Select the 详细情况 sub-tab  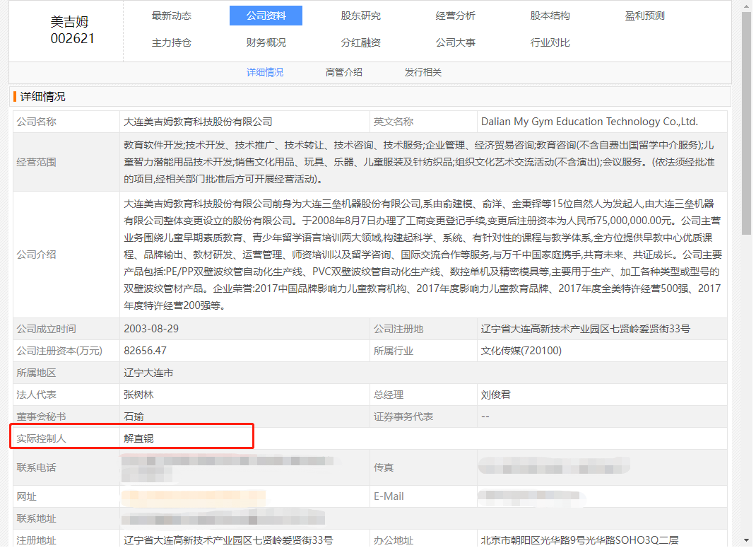coord(265,72)
